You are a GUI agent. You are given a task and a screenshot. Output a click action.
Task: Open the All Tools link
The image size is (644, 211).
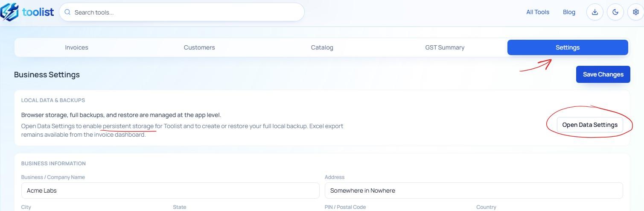538,12
